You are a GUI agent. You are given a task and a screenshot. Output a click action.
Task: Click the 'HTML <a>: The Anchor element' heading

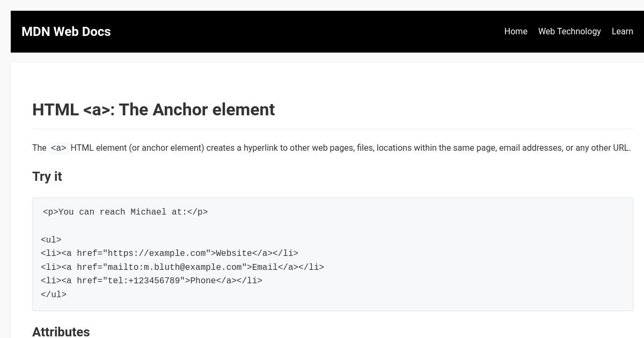(x=153, y=109)
